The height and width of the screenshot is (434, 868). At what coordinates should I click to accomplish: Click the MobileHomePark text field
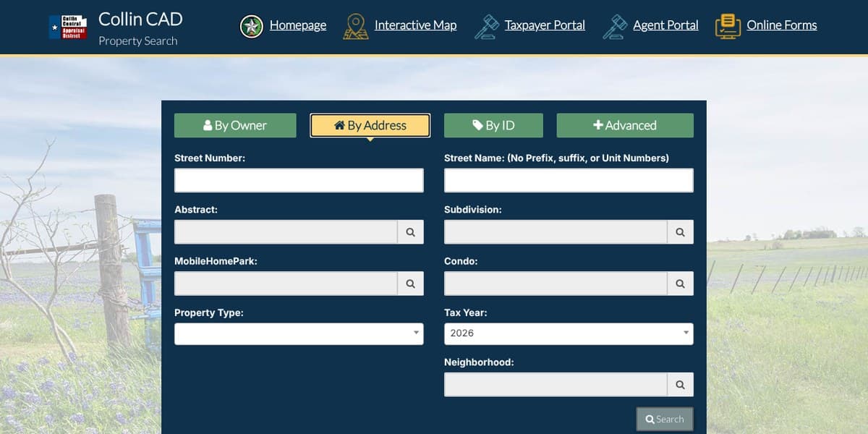(x=286, y=284)
